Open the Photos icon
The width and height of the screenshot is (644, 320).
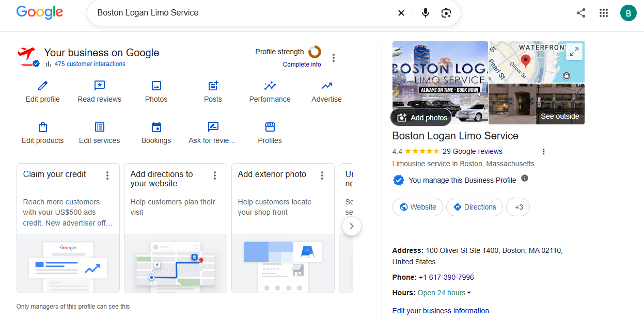point(156,86)
